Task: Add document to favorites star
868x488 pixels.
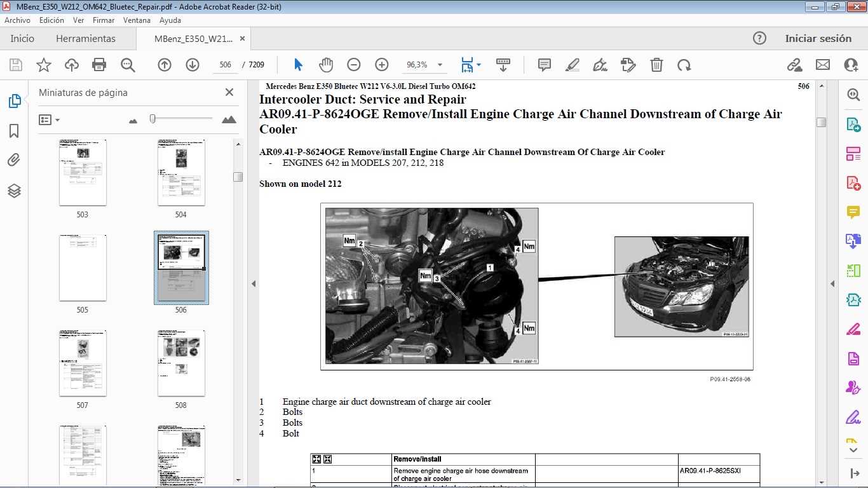Action: 44,65
